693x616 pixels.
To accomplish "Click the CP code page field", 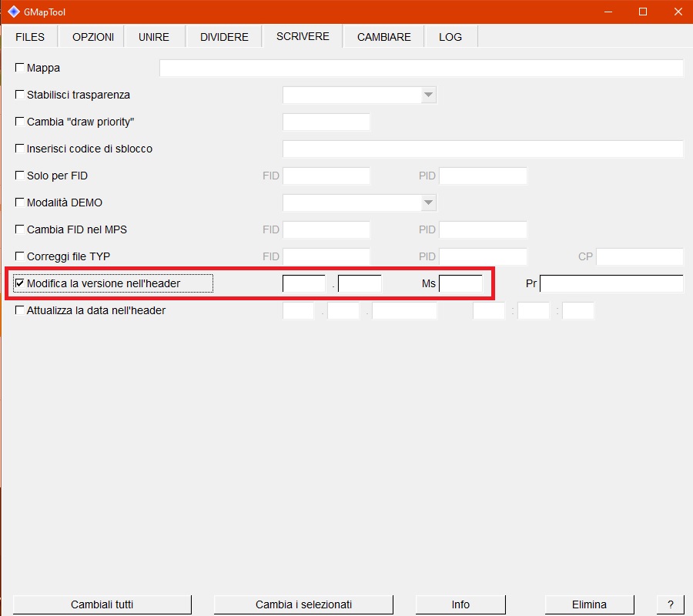I will (x=640, y=256).
